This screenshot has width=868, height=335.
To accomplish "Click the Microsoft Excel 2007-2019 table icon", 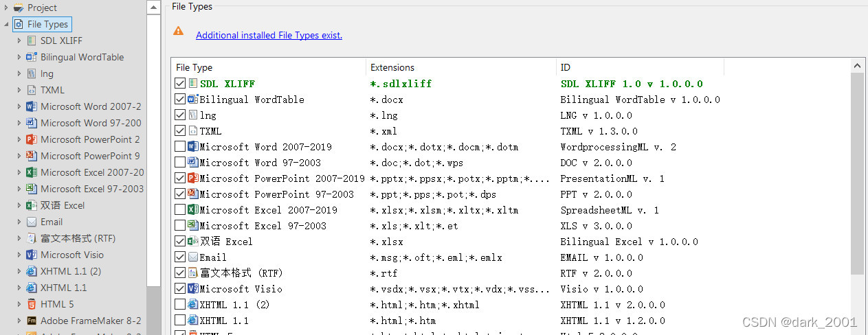I will click(x=192, y=210).
